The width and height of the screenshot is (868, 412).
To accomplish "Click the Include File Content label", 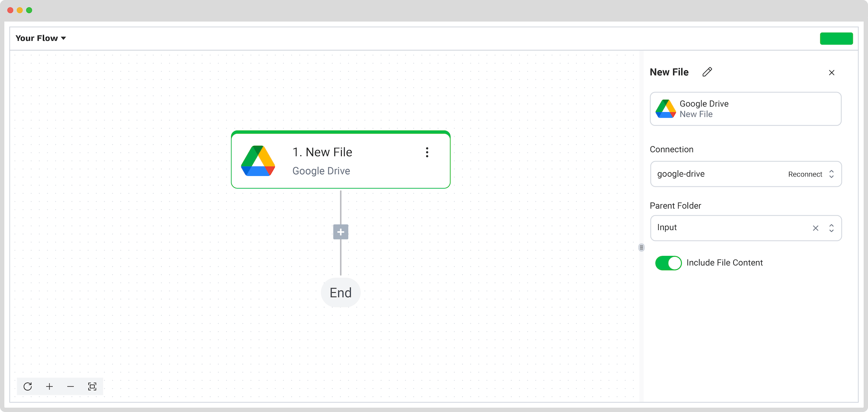I will (x=724, y=263).
